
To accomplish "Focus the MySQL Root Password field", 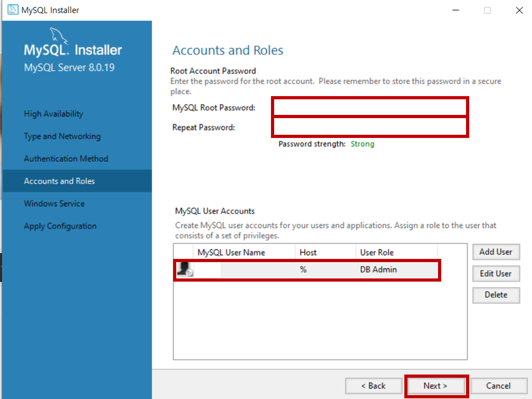I will pyautogui.click(x=370, y=107).
